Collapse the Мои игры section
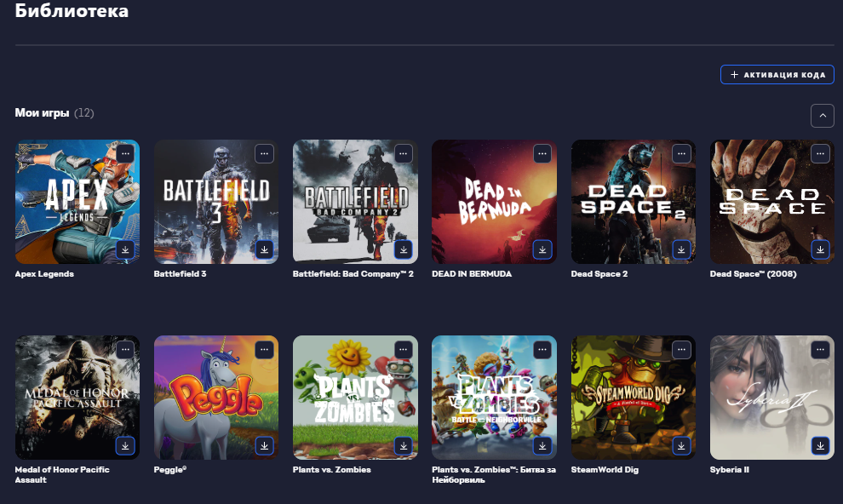Screen dimensions: 843x504 823,116
